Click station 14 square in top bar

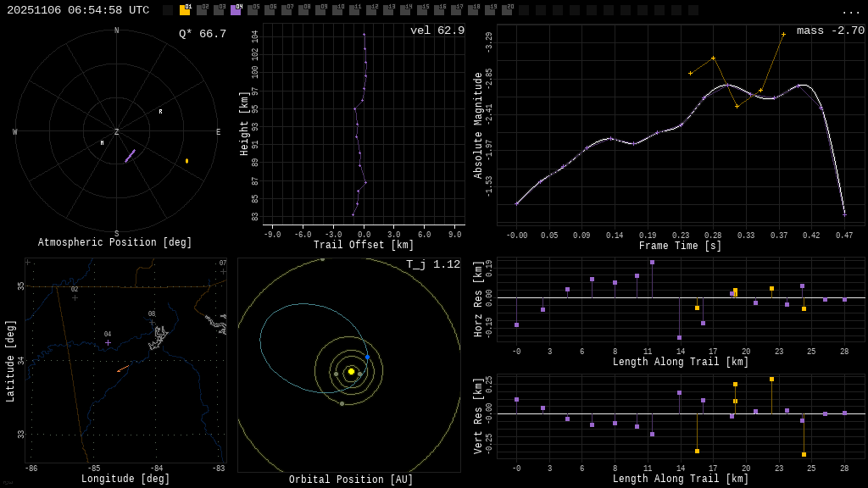(x=405, y=10)
